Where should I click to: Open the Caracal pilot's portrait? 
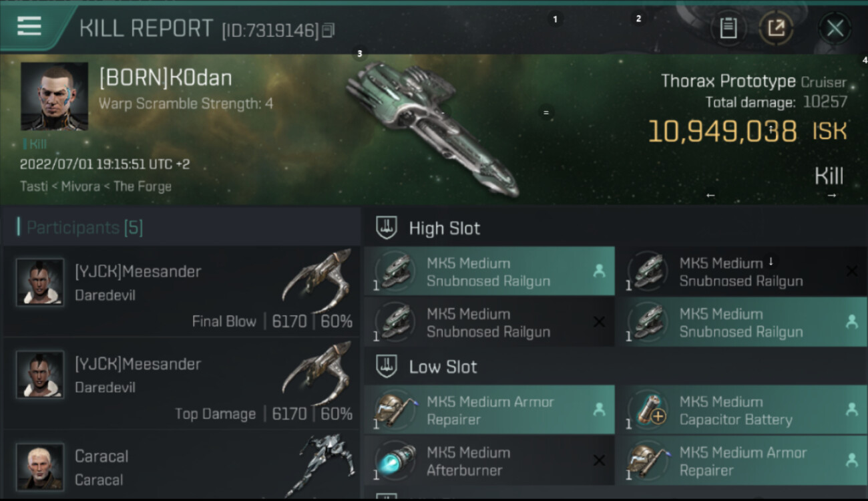[40, 466]
